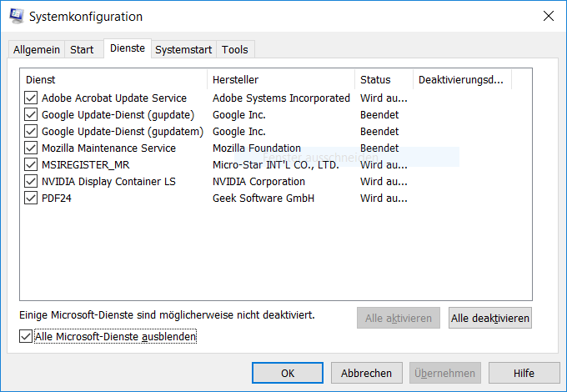Go to the Systemstart tab
The width and height of the screenshot is (567, 392).
pos(183,50)
